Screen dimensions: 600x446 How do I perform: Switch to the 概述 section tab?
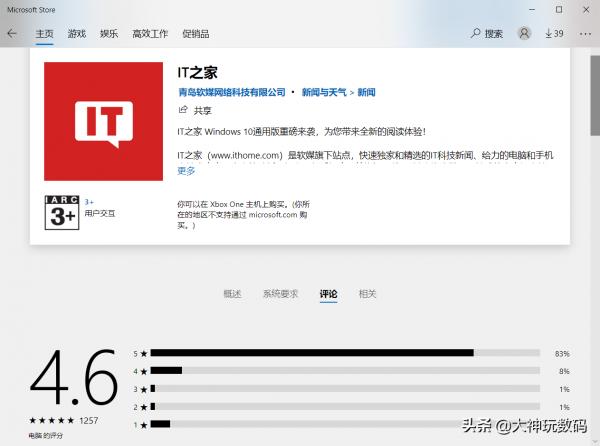pyautogui.click(x=232, y=294)
